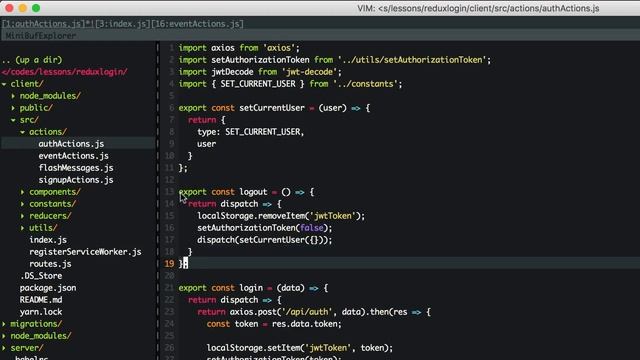Click localStorage.setItem on line 26
640x360 pixels.
pyautogui.click(x=253, y=348)
